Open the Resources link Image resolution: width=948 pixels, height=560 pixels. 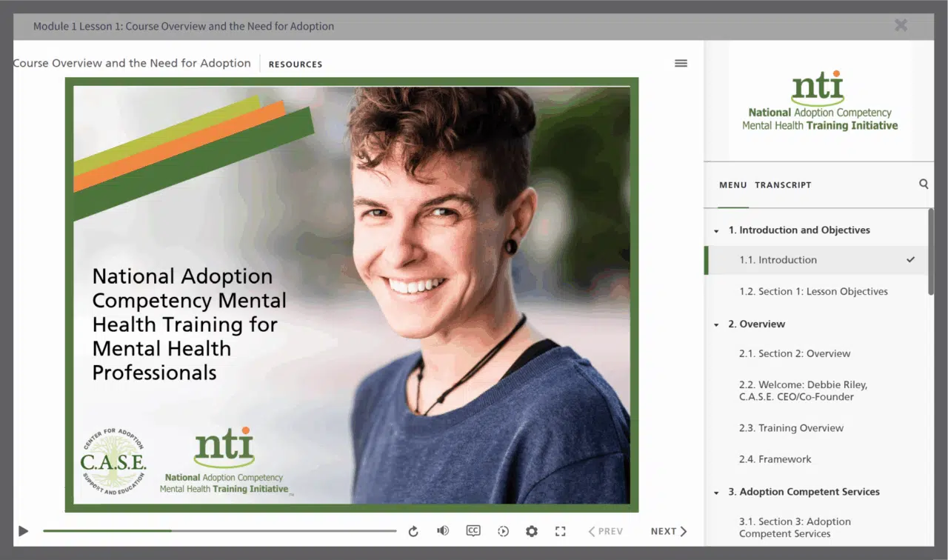point(295,64)
